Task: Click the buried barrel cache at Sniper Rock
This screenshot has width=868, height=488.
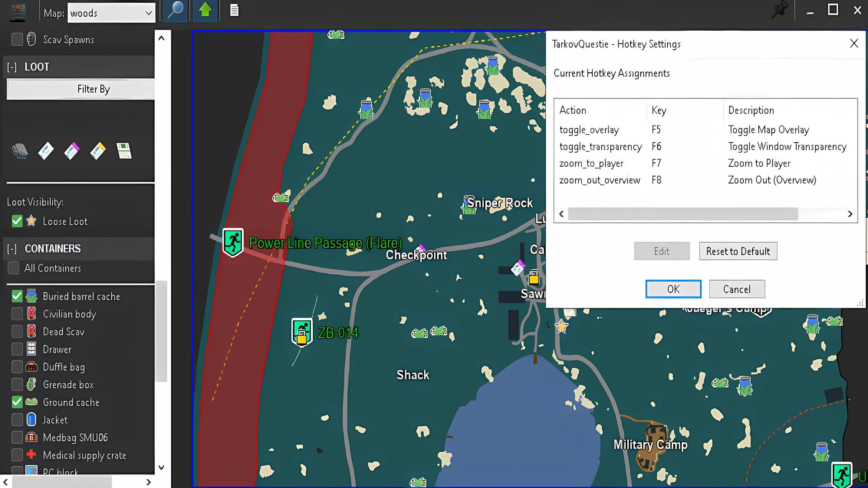Action: pyautogui.click(x=468, y=205)
